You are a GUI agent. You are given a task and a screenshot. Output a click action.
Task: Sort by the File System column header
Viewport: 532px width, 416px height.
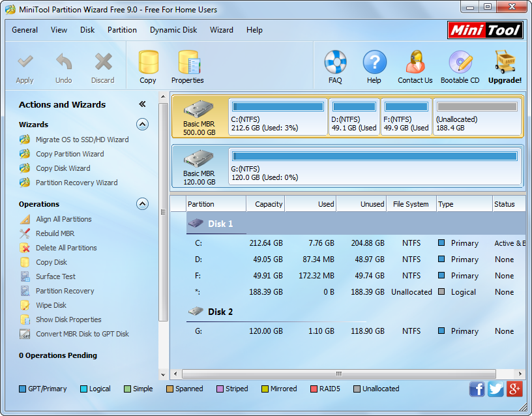[x=411, y=204]
